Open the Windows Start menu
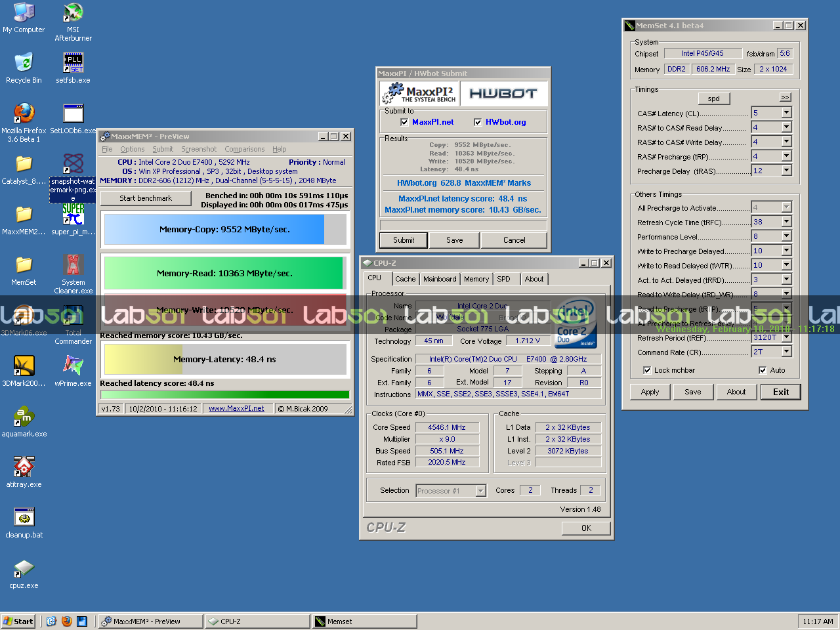Image resolution: width=840 pixels, height=630 pixels. click(x=18, y=621)
